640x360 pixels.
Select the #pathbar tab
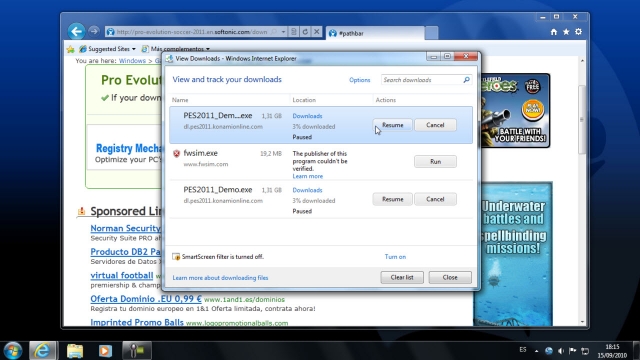[x=375, y=33]
